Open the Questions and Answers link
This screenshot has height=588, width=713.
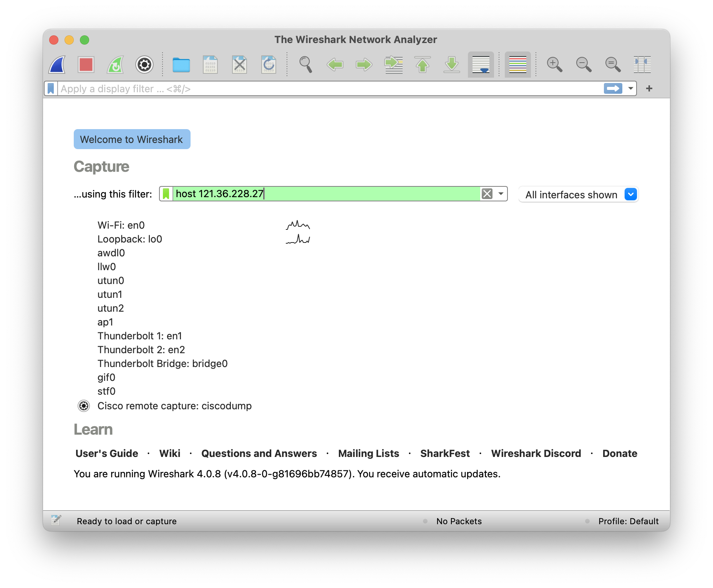(x=259, y=453)
